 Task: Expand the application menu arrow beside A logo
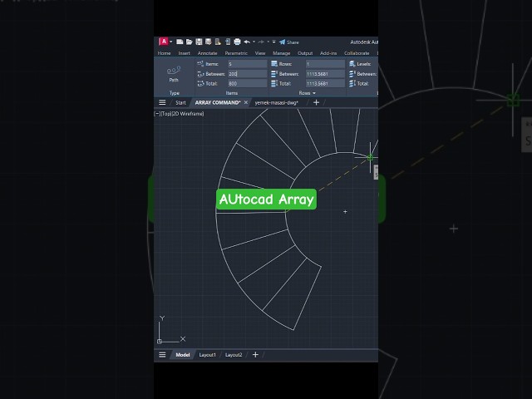click(x=171, y=42)
